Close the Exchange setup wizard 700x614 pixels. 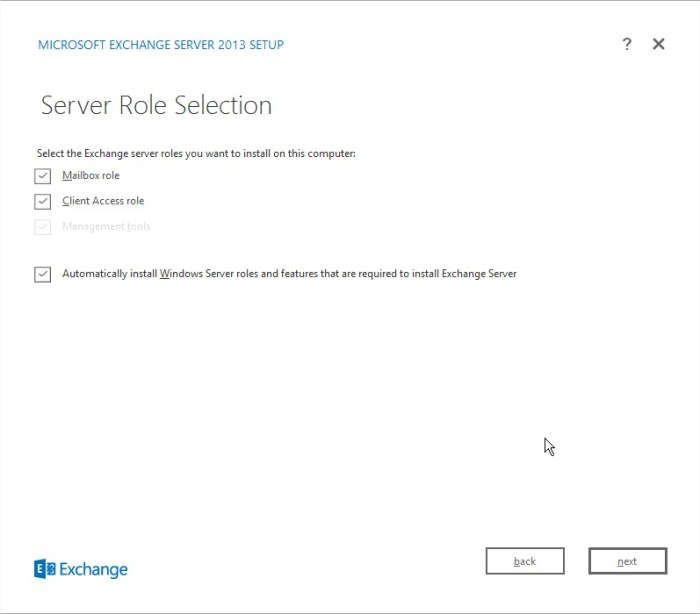(x=658, y=44)
